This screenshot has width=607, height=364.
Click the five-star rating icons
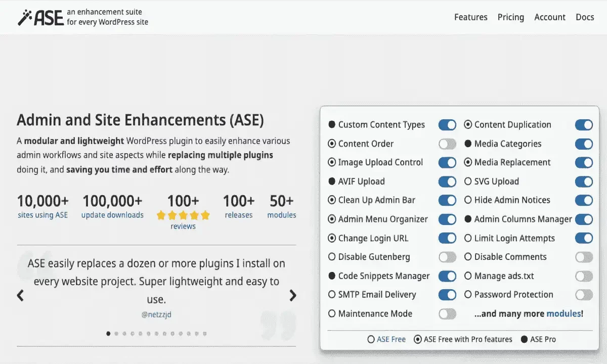pyautogui.click(x=183, y=215)
